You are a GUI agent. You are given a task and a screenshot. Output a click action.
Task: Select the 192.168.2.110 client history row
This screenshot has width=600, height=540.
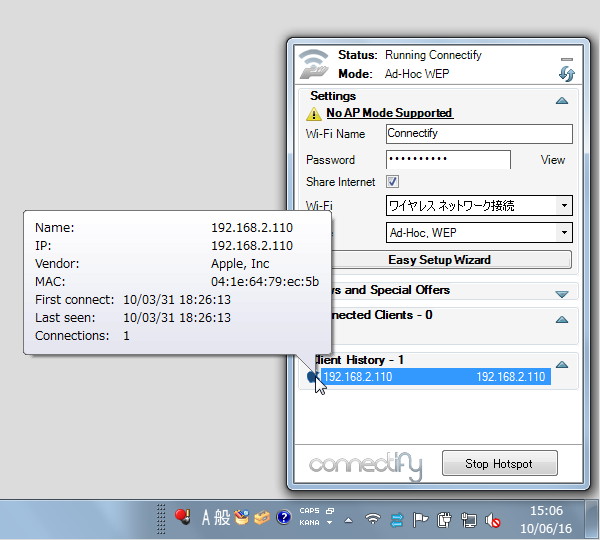click(435, 377)
